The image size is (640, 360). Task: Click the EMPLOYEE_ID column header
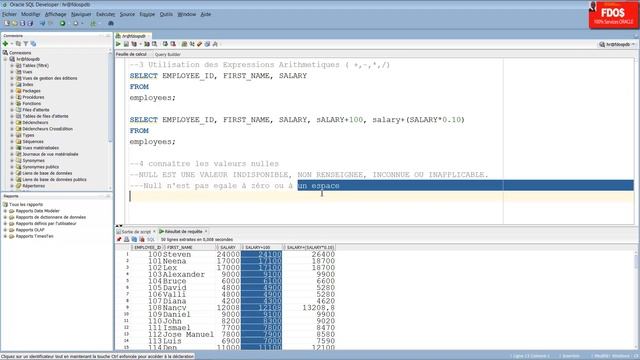click(x=147, y=247)
